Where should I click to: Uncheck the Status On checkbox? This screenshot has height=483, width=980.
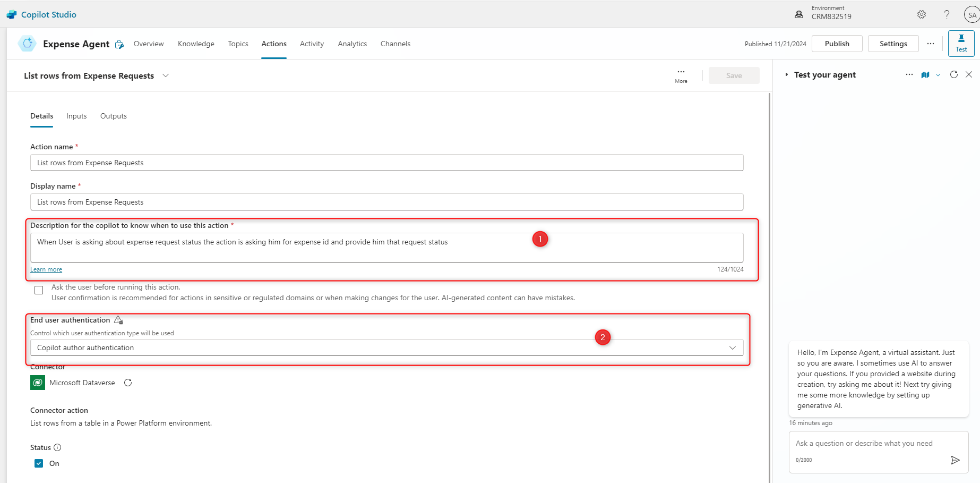(x=39, y=463)
